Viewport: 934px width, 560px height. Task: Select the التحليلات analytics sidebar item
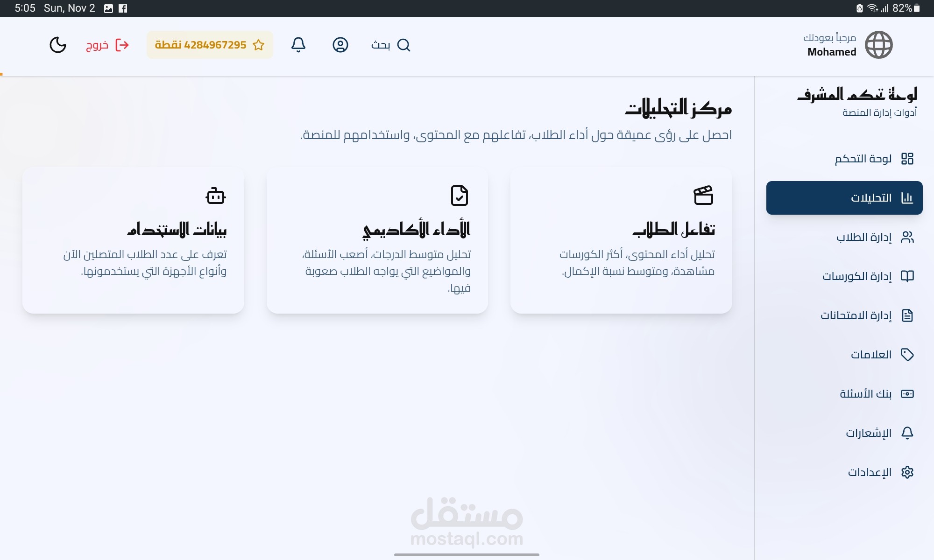844,198
